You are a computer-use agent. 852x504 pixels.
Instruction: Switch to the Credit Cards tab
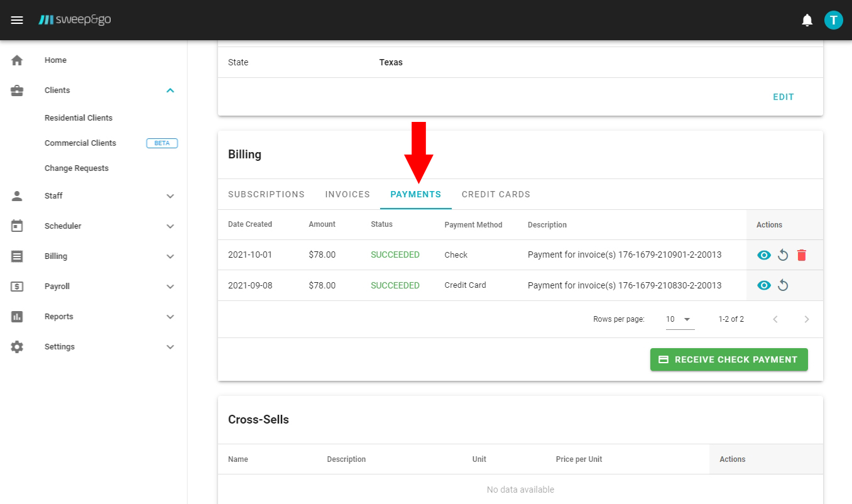496,194
